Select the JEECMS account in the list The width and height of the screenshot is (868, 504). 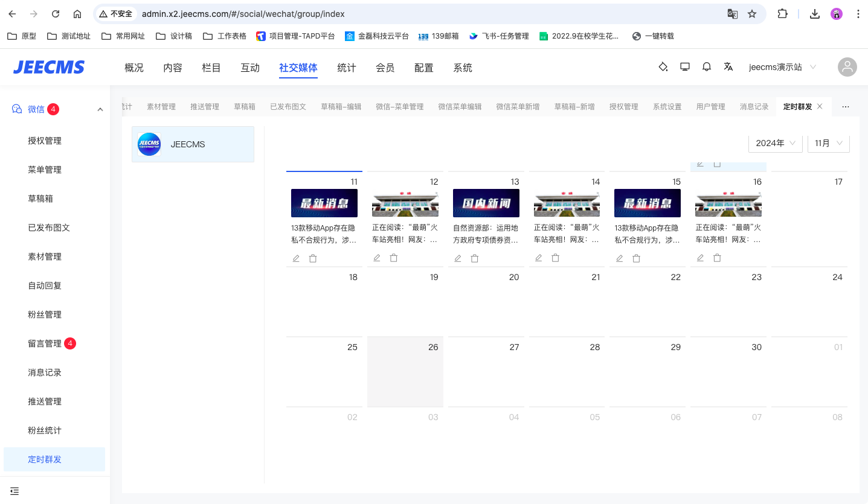click(193, 144)
